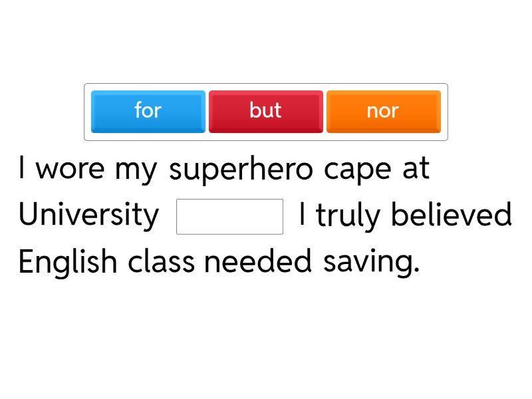Click the word "believed" in the sentence

[x=451, y=215]
